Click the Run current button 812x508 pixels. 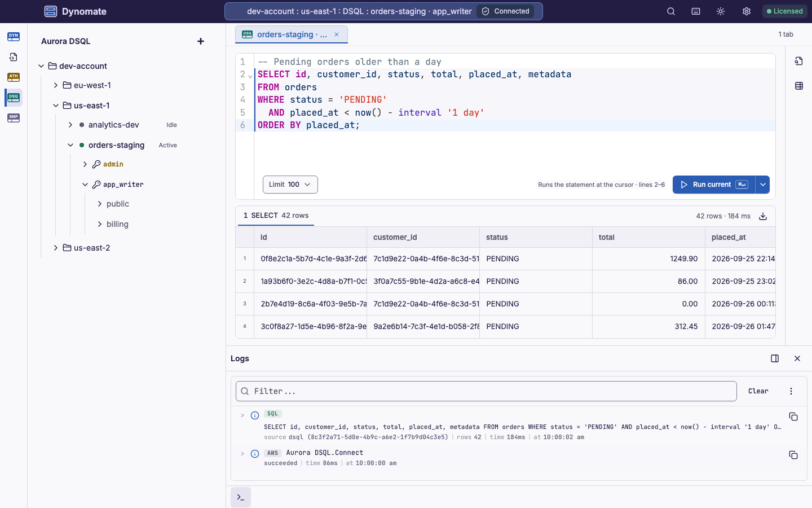(714, 185)
